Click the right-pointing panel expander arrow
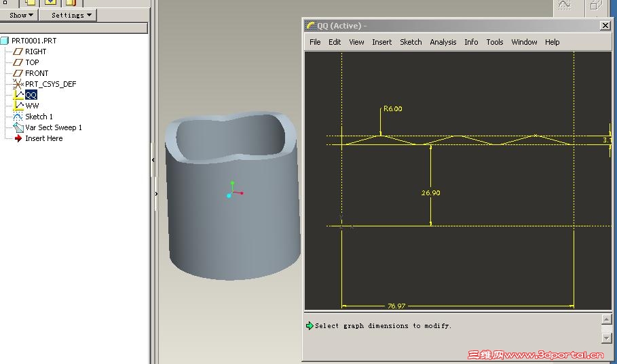This screenshot has height=364, width=617. 156,194
